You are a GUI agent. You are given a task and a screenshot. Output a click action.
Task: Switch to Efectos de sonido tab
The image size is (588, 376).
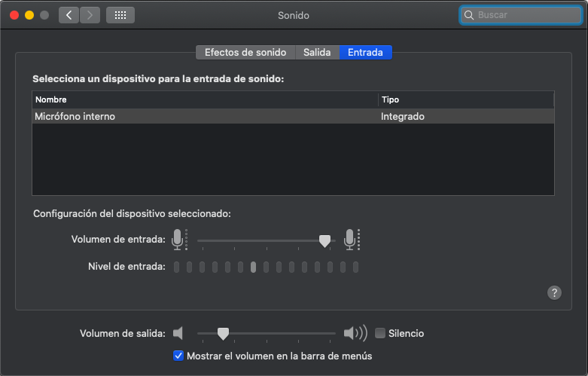click(x=245, y=53)
